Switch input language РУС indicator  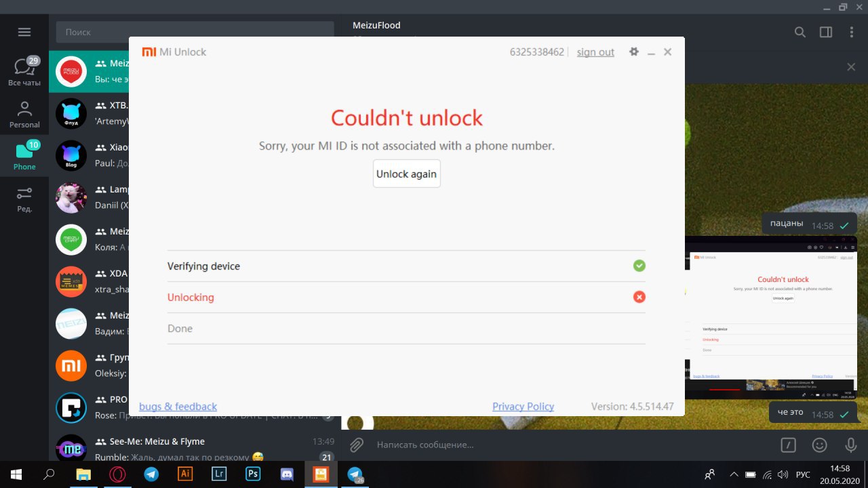click(802, 474)
